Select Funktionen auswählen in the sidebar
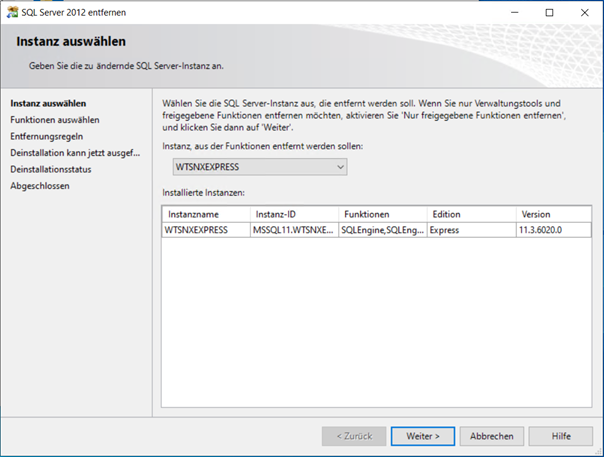Viewport: 604px width, 457px height. pyautogui.click(x=54, y=120)
